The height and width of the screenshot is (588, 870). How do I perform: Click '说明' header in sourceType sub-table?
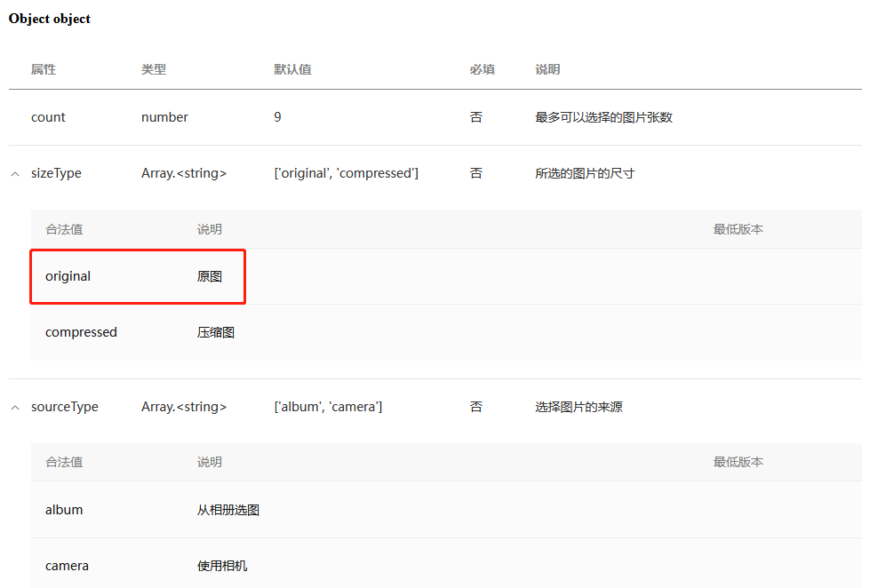coord(210,462)
